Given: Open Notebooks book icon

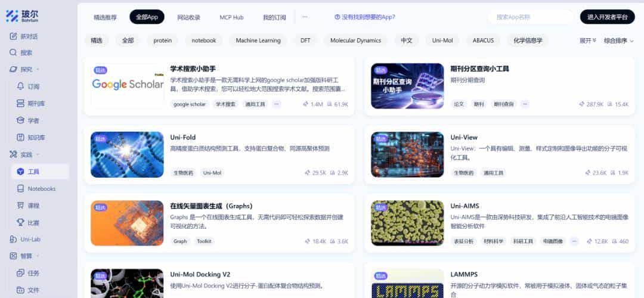Looking at the screenshot, I should point(20,188).
